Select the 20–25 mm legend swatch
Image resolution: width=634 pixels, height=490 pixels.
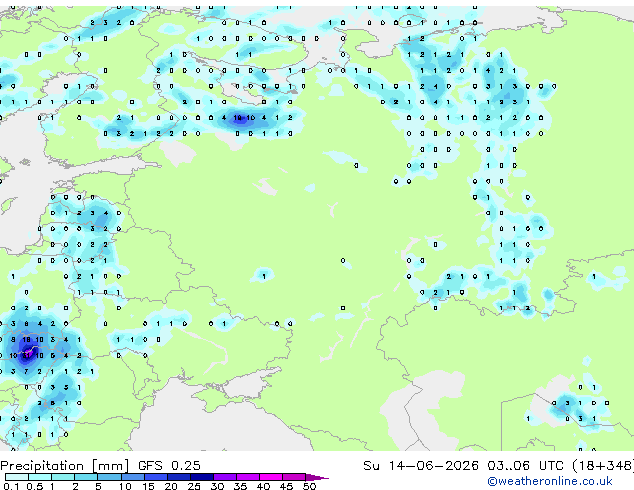click(x=179, y=477)
